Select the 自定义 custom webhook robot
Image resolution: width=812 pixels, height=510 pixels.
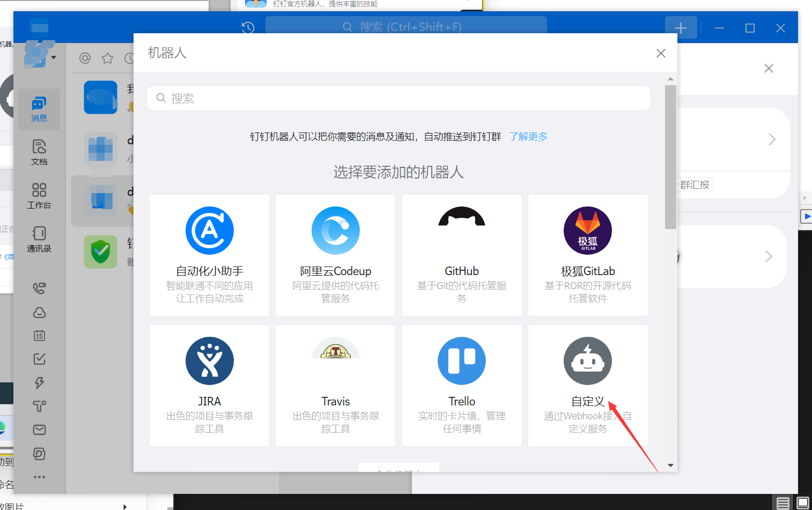click(588, 386)
